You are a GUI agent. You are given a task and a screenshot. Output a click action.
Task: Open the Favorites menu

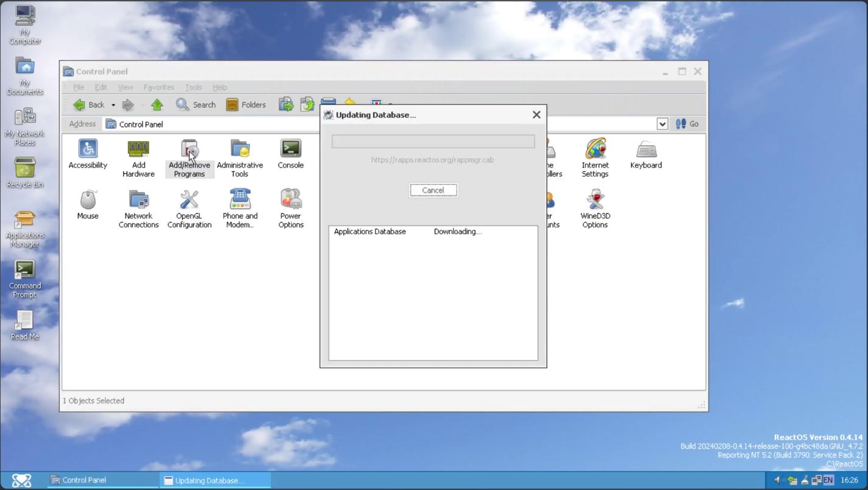click(x=158, y=87)
